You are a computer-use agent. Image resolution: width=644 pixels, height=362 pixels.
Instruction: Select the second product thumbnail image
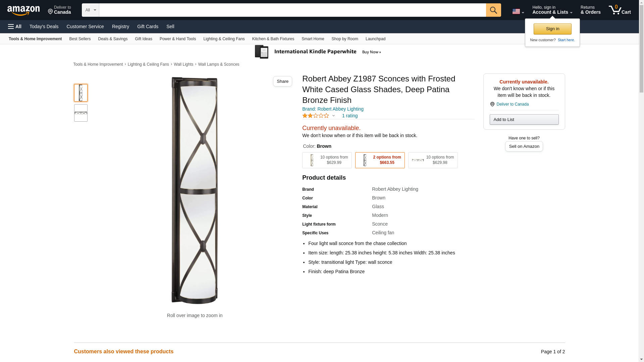pos(81,113)
